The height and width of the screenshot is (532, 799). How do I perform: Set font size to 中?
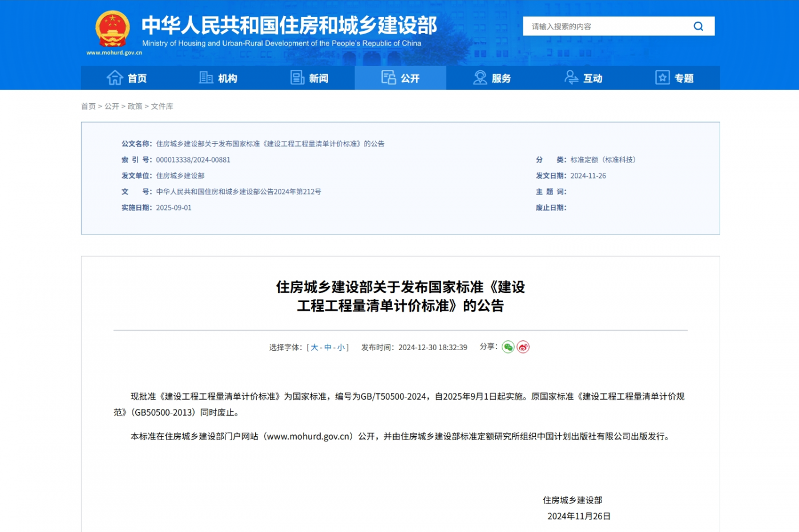pos(328,347)
